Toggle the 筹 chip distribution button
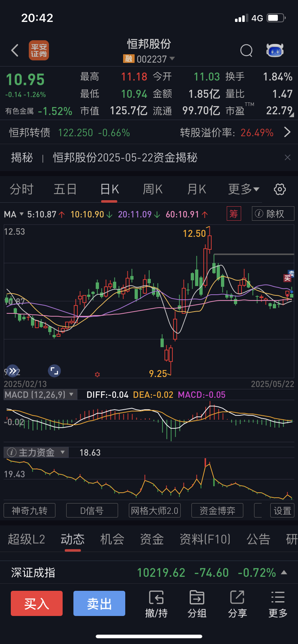 click(x=234, y=214)
